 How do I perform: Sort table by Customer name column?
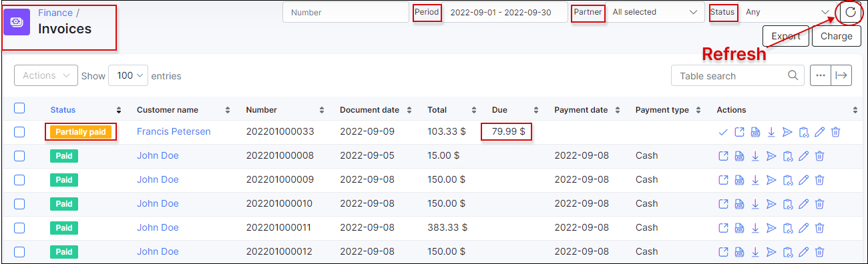pyautogui.click(x=183, y=110)
